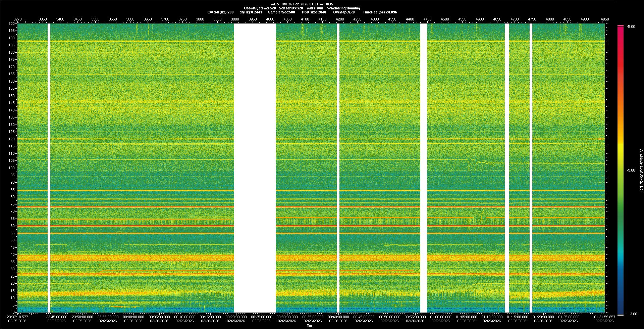Viewport: 644px width, 329px height.
Task: Click the start timestamp 23:37:18.577
Action: pyautogui.click(x=18, y=317)
